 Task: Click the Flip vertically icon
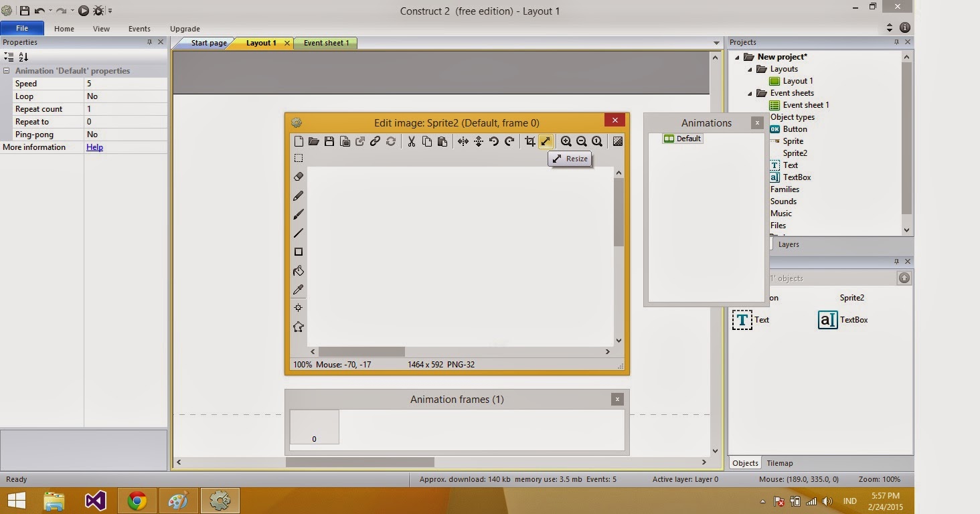click(x=478, y=141)
